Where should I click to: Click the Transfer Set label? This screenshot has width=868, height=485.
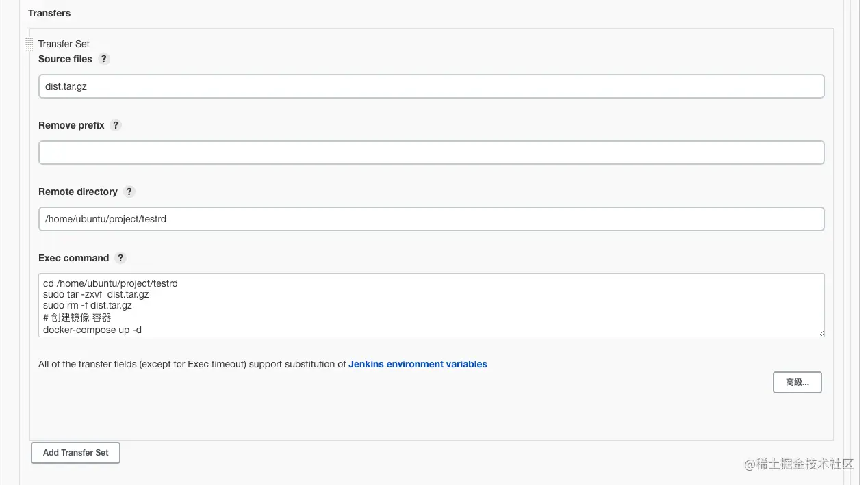[64, 44]
